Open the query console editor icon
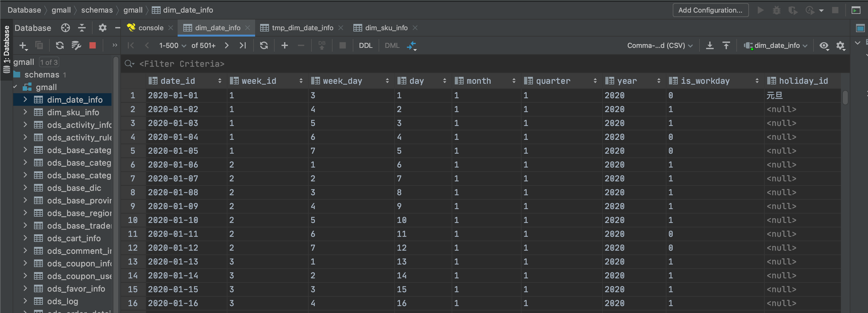The image size is (868, 313). (76, 45)
